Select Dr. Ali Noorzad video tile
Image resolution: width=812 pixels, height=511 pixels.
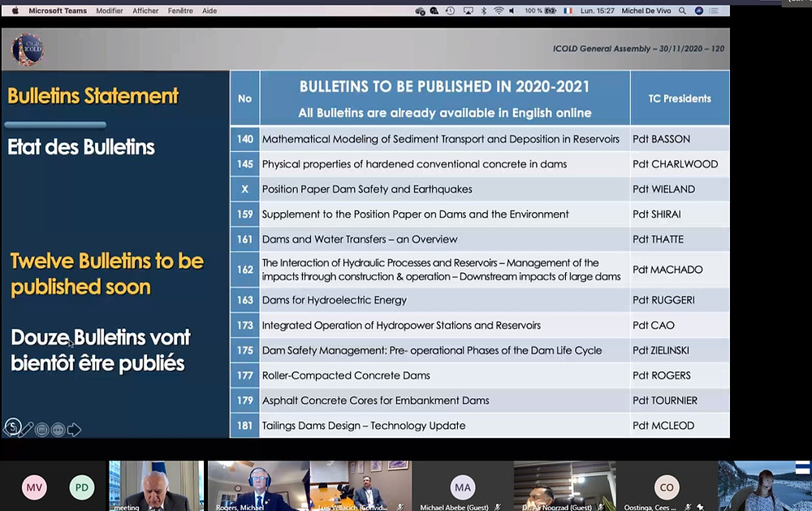point(564,486)
